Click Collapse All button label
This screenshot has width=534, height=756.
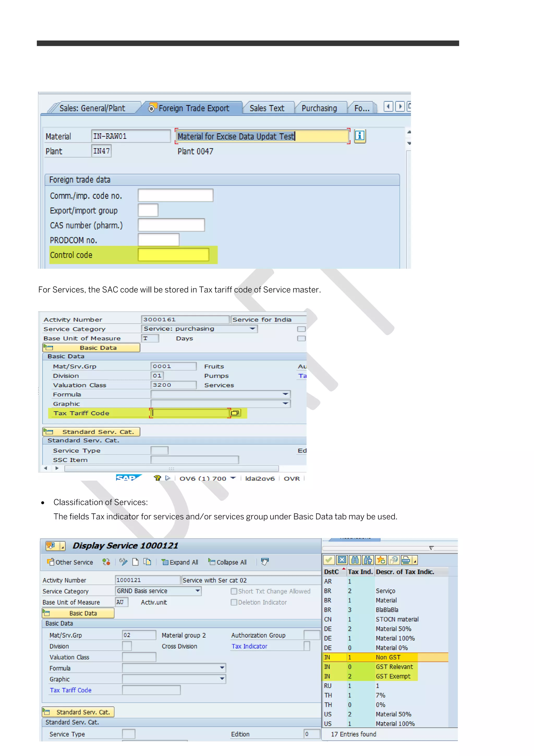pos(231,562)
